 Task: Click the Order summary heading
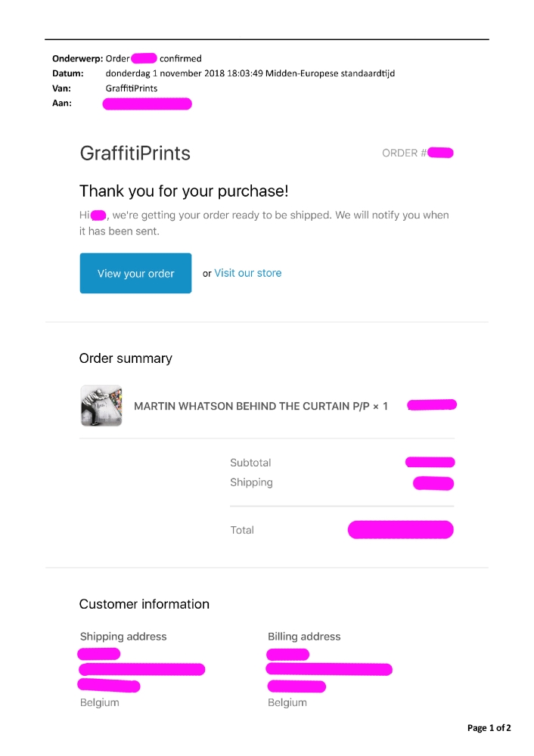coord(126,358)
